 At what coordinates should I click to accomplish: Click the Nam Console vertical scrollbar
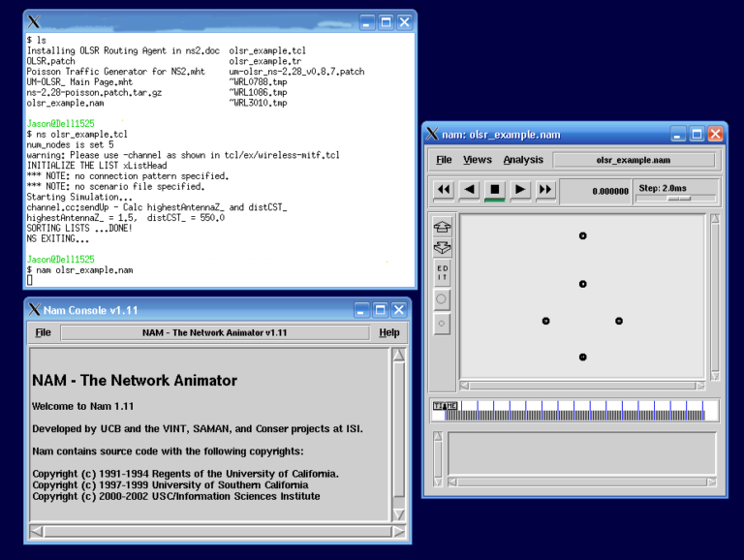(x=399, y=436)
